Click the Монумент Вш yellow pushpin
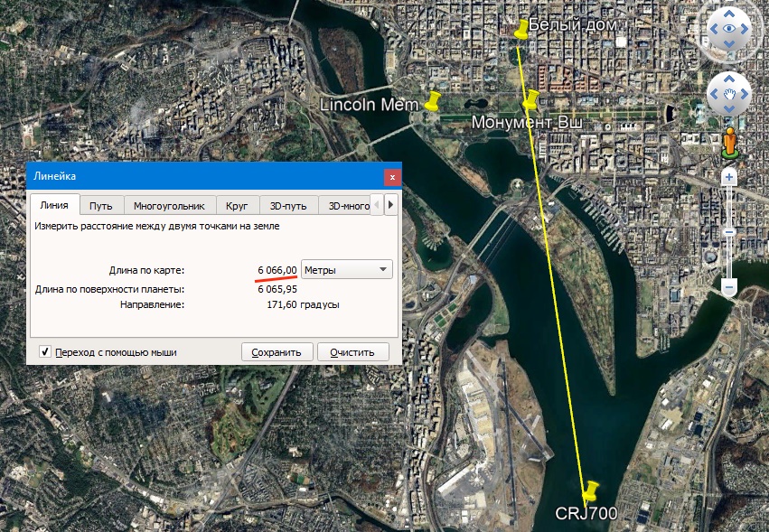The height and width of the screenshot is (532, 769). coord(530,100)
